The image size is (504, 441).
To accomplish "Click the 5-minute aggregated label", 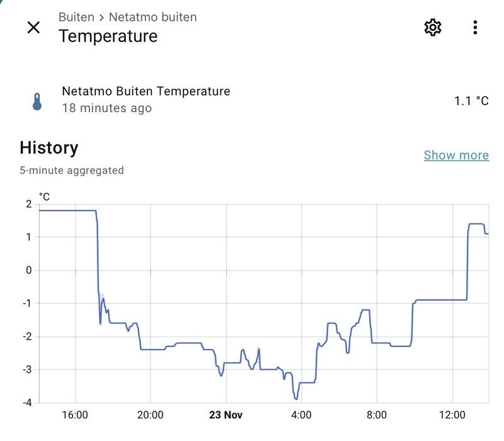I will 72,170.
